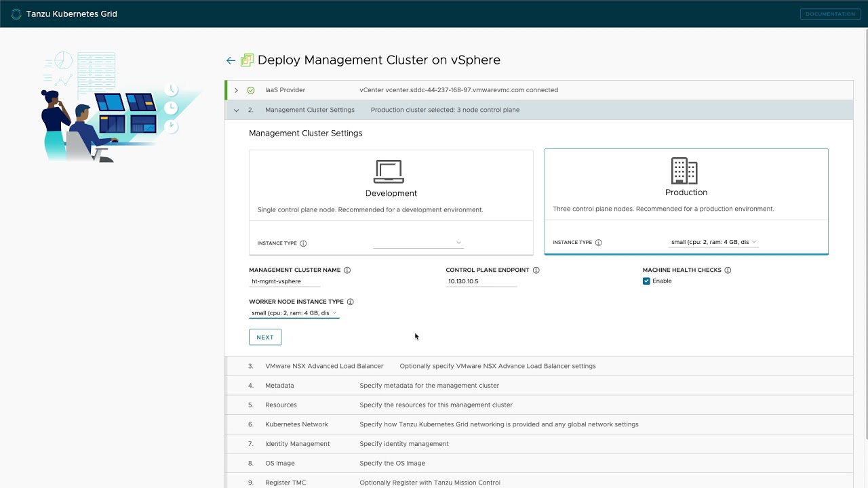
Task: Click the NEXT button
Action: (x=265, y=337)
